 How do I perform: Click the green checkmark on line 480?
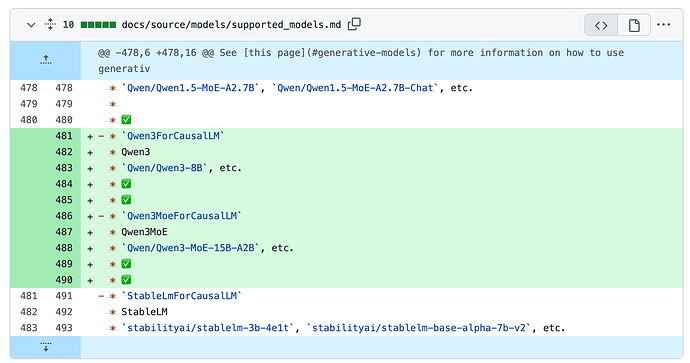(126, 120)
